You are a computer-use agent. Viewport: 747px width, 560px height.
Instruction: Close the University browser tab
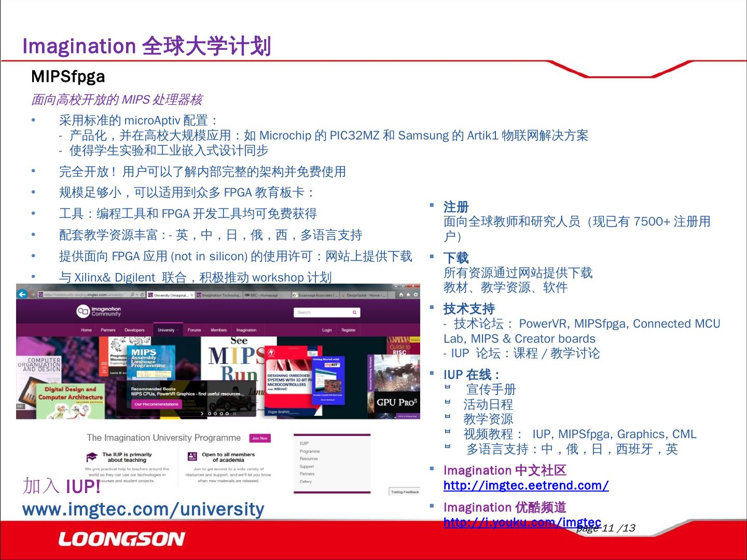pyautogui.click(x=191, y=295)
